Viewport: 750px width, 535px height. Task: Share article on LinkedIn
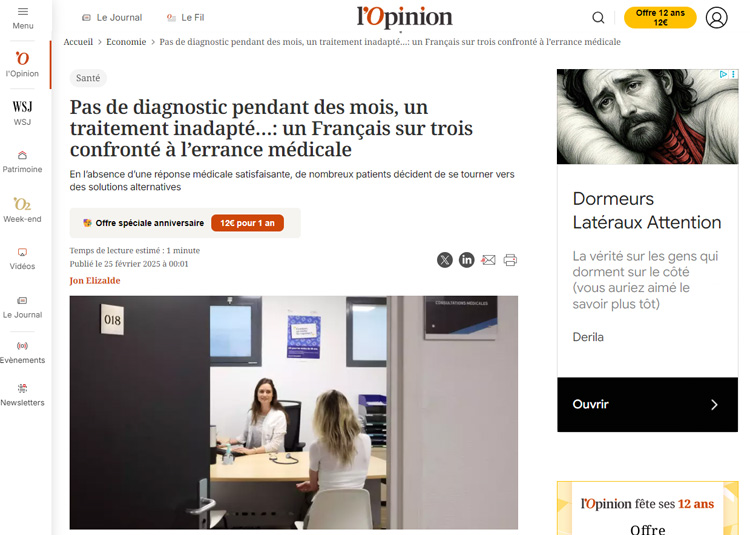(x=466, y=260)
